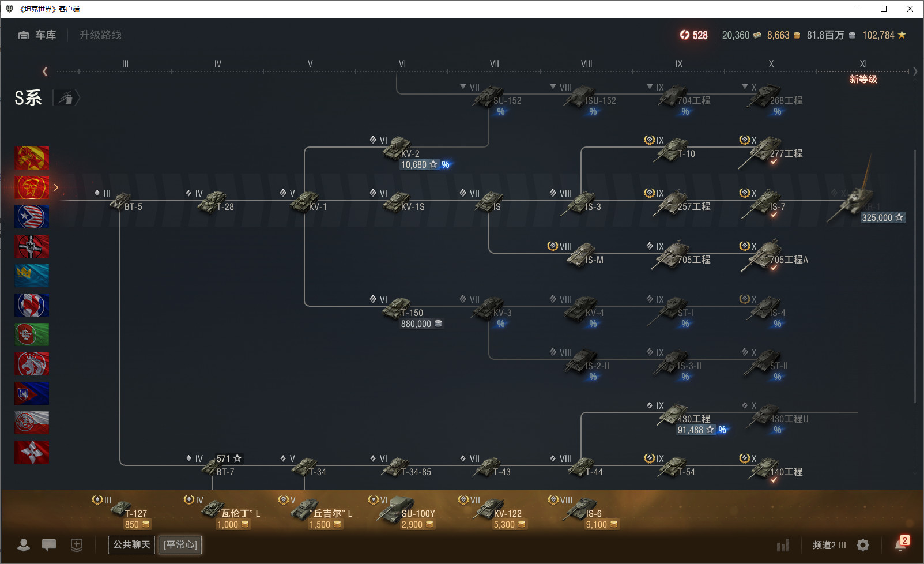Expand the arrow beside the USSR flag
The width and height of the screenshot is (924, 564).
56,187
